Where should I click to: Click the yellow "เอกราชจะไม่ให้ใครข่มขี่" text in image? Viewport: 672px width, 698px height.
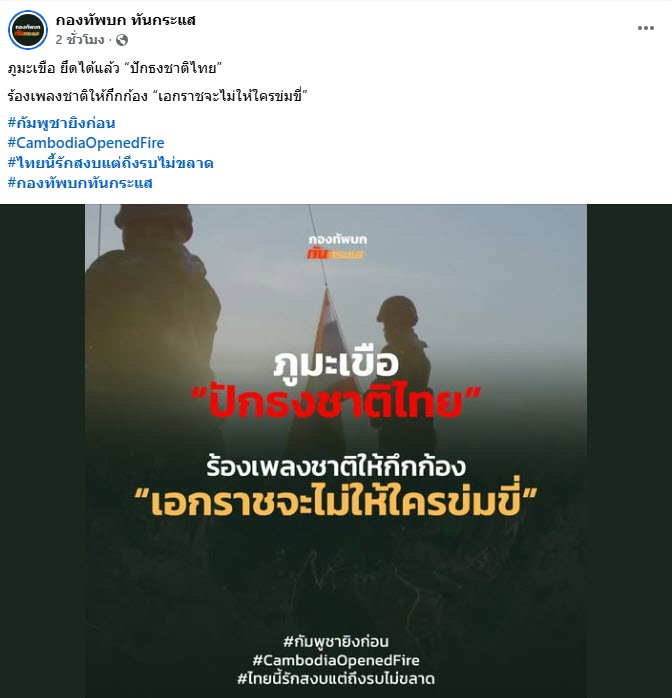tap(336, 500)
